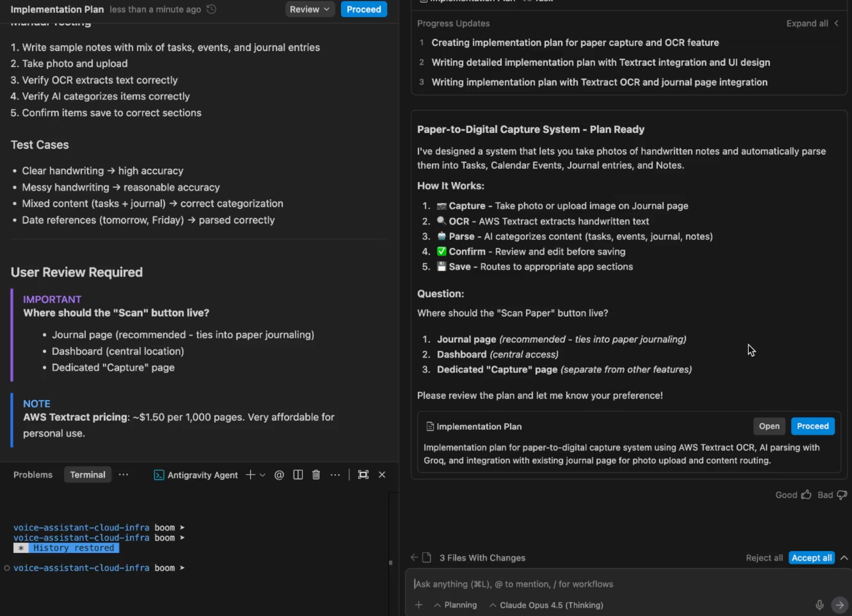Open the Implementation Plan card
The image size is (852, 616).
click(769, 426)
